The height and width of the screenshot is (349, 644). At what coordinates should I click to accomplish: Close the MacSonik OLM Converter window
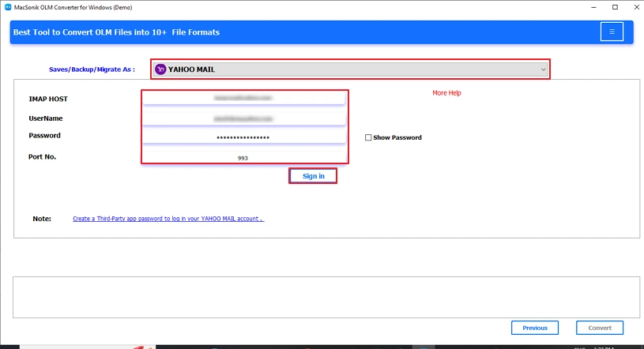[x=635, y=6]
